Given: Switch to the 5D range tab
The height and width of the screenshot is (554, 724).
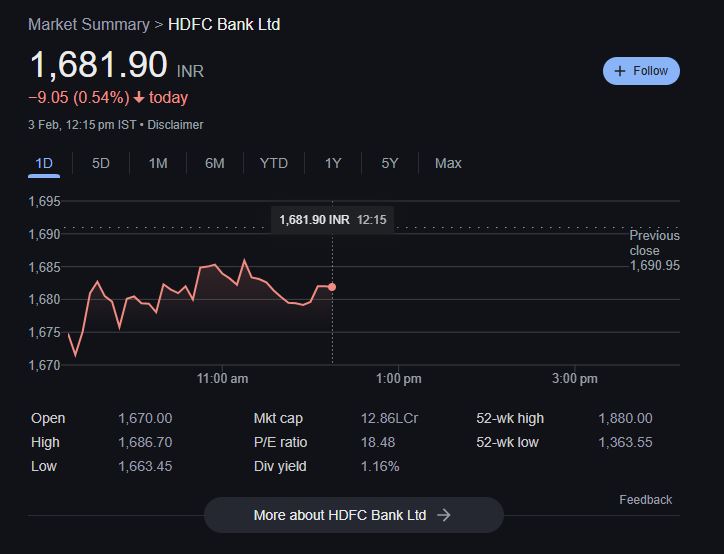Looking at the screenshot, I should tap(101, 163).
